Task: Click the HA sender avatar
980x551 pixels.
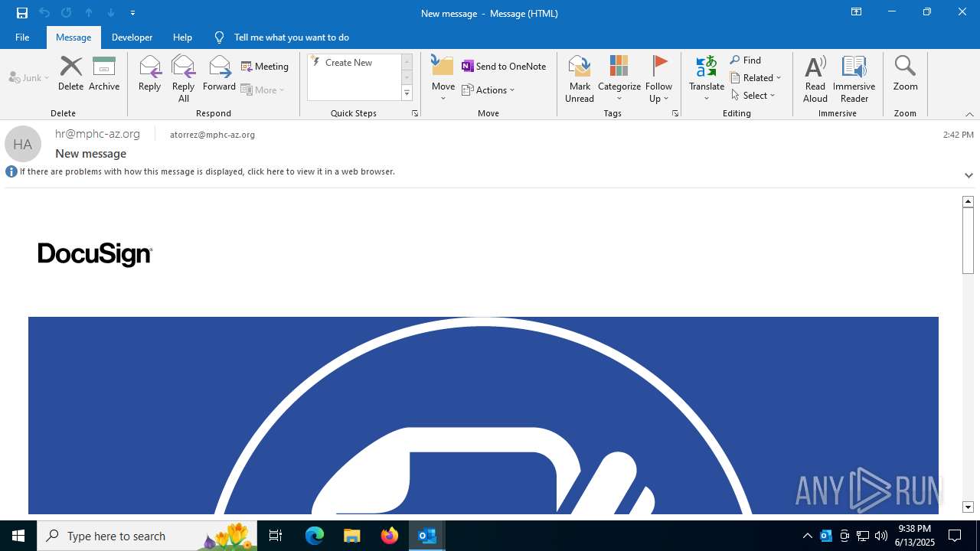Action: coord(23,144)
